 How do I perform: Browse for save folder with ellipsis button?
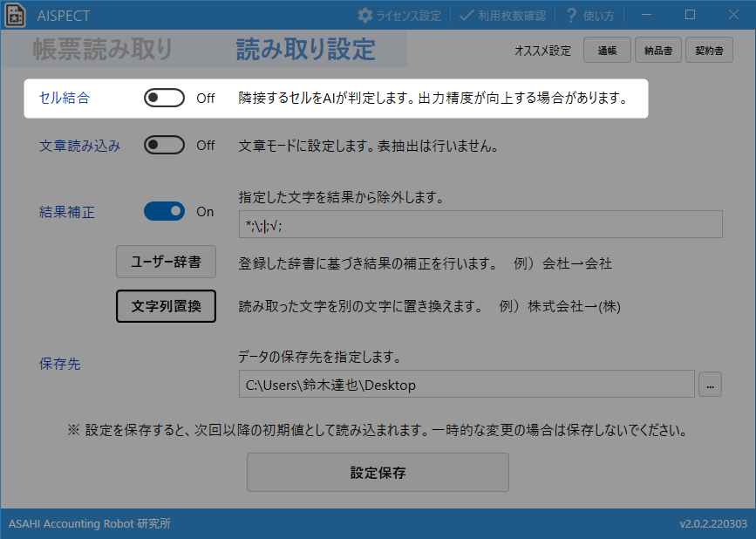coord(710,384)
